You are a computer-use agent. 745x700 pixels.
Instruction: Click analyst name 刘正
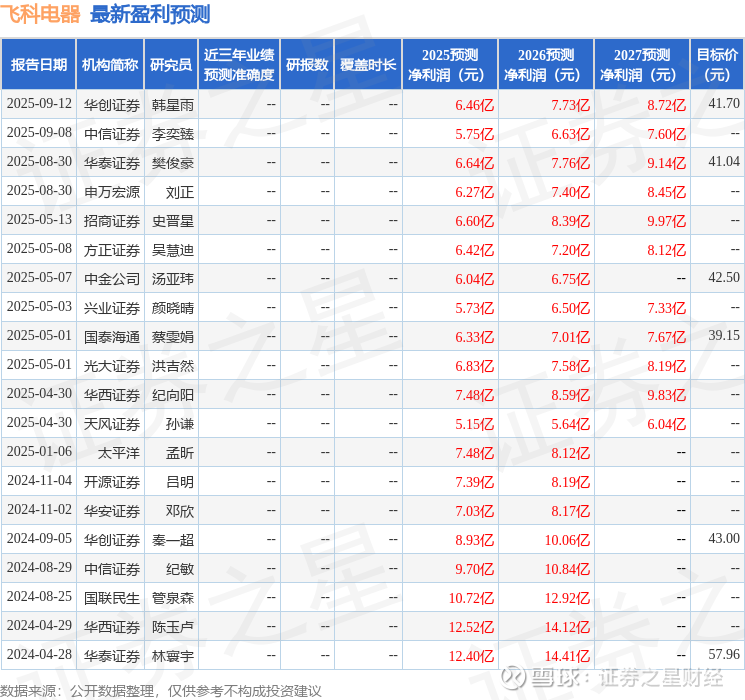(180, 192)
